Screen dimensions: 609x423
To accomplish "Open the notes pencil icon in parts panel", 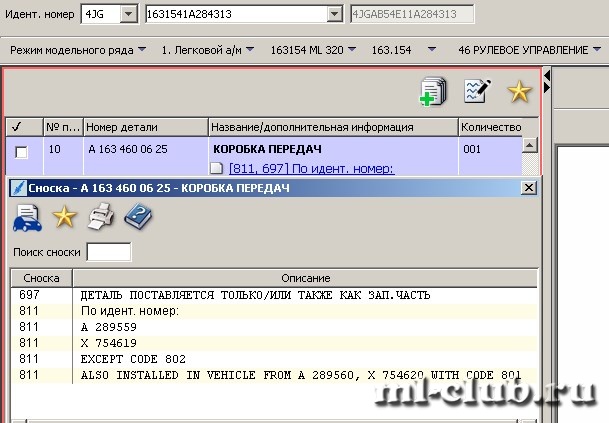I will click(x=477, y=91).
